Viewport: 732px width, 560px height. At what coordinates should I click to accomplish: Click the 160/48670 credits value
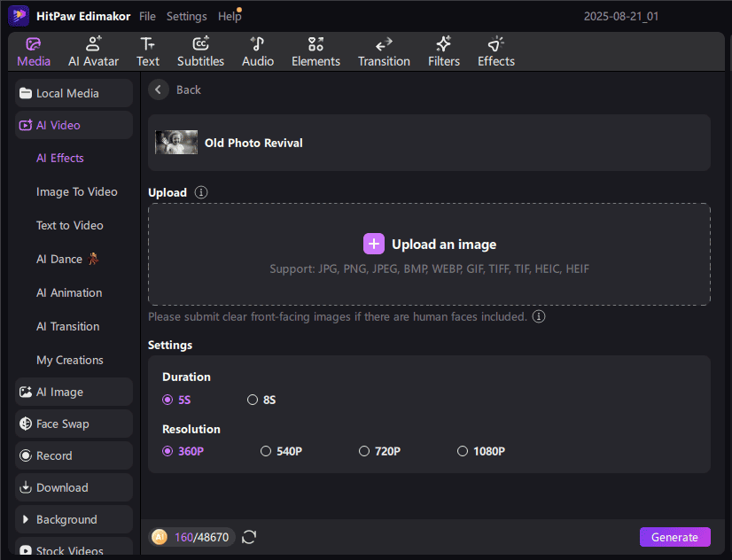202,537
